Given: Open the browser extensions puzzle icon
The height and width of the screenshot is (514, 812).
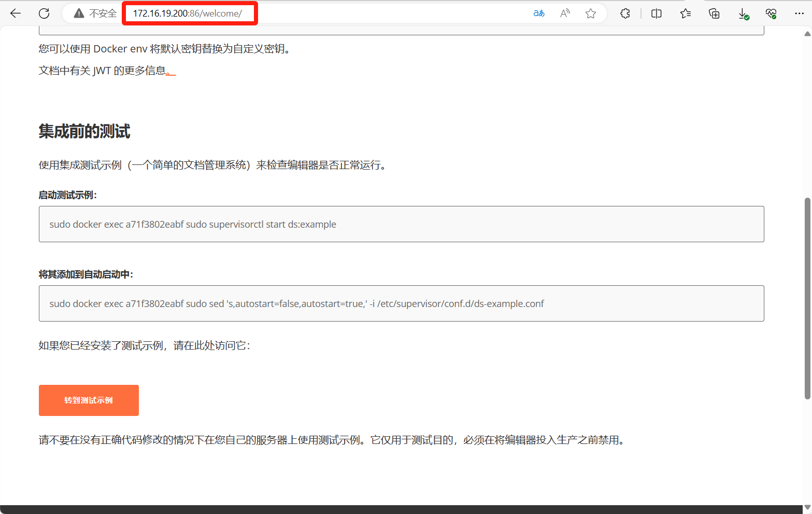Looking at the screenshot, I should [x=625, y=13].
